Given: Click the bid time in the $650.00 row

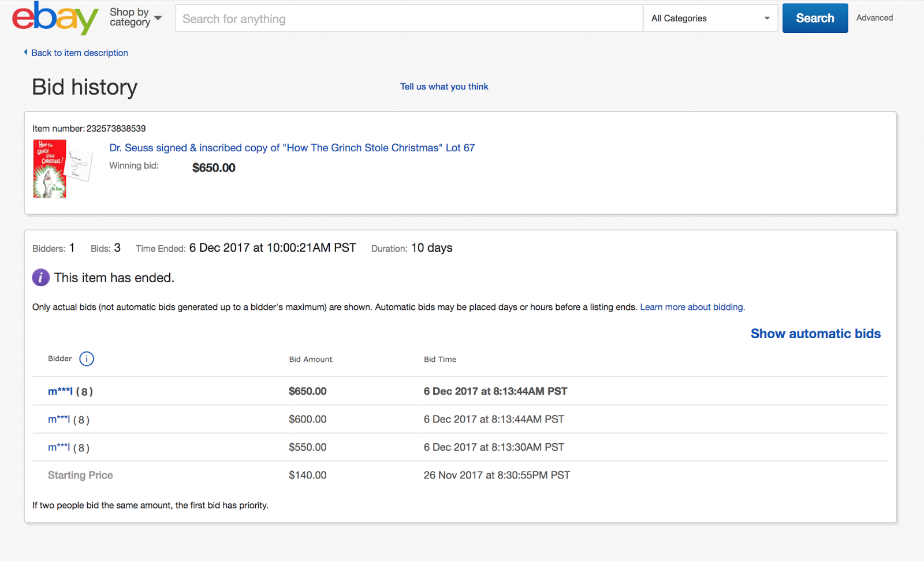Looking at the screenshot, I should (x=495, y=391).
